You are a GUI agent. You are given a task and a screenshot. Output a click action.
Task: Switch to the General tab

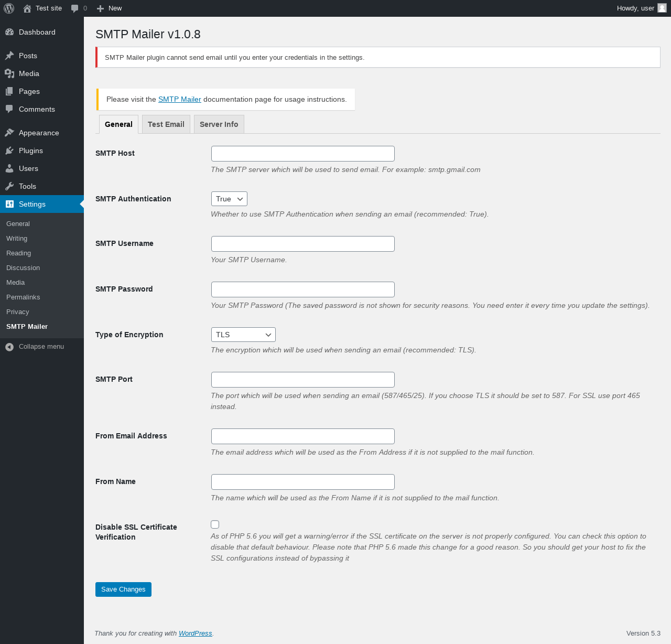click(x=118, y=124)
